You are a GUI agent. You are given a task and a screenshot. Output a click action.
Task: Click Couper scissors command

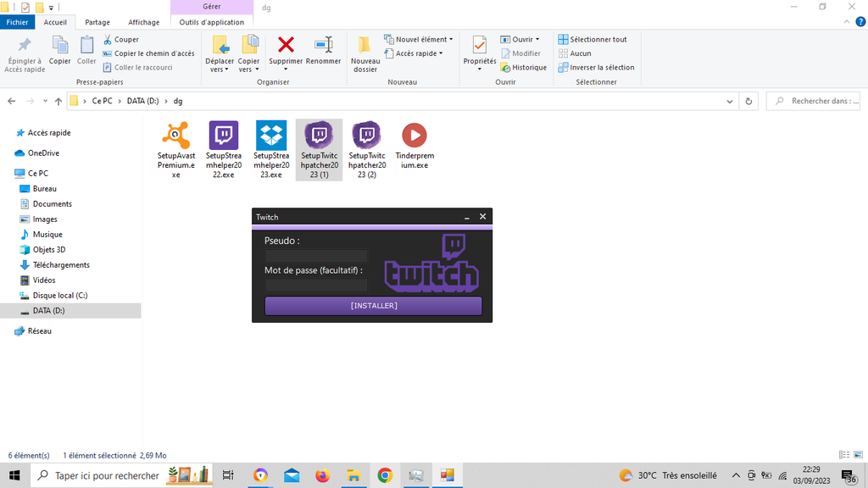pyautogui.click(x=121, y=39)
